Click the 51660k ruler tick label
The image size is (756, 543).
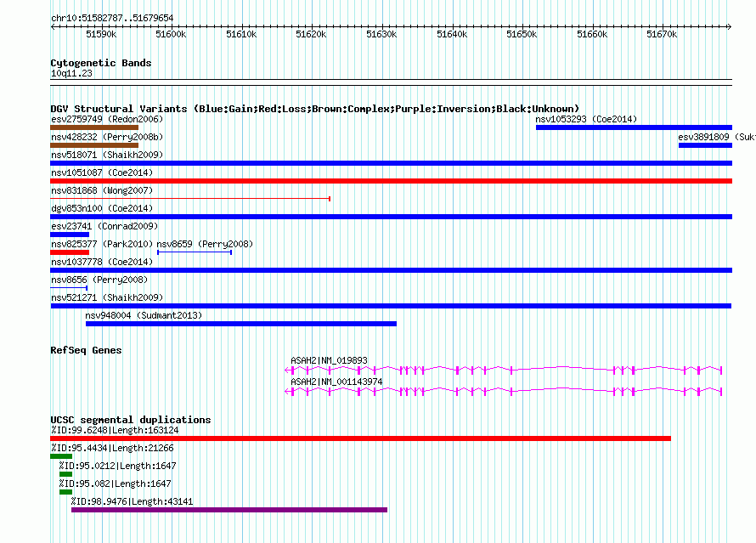592,34
